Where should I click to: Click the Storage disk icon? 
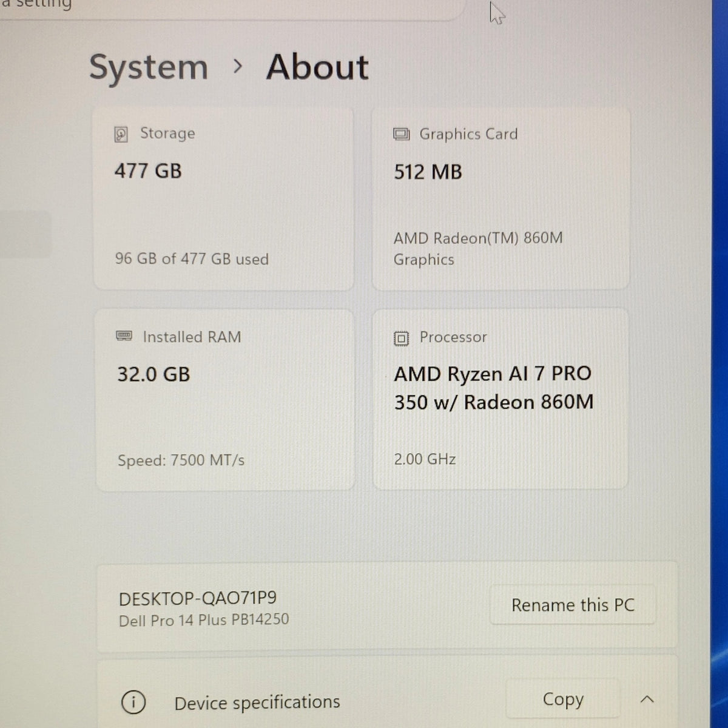pos(121,134)
